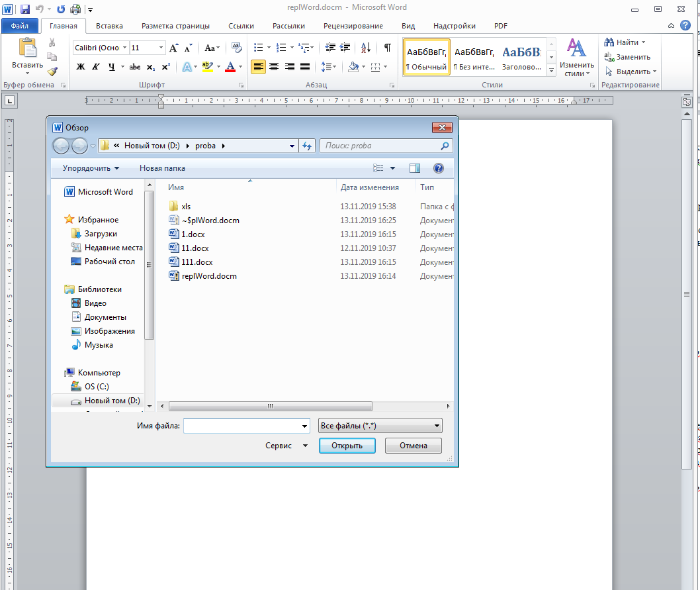The width and height of the screenshot is (700, 590).
Task: Click the search magnifier icon in dialog
Action: 445,146
